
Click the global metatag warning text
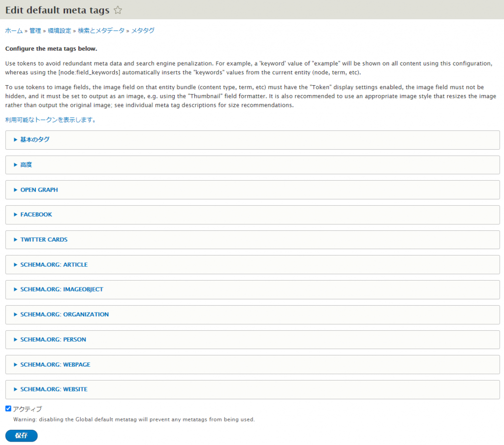[134, 419]
